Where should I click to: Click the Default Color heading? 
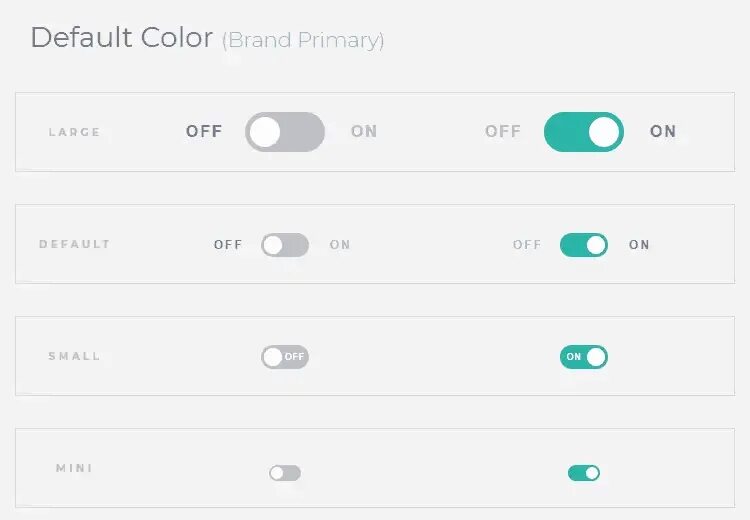(121, 38)
